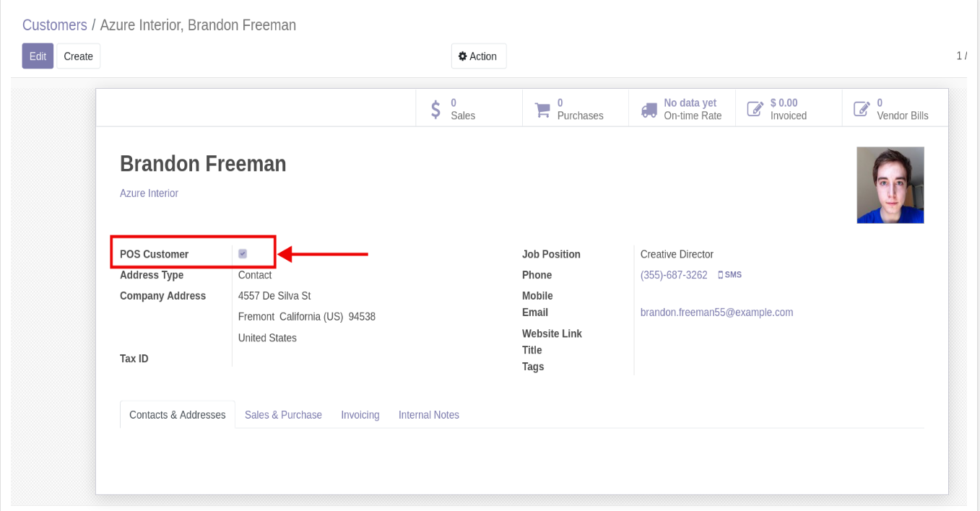
Task: Switch to the Contacts & Addresses tab
Action: coord(178,415)
